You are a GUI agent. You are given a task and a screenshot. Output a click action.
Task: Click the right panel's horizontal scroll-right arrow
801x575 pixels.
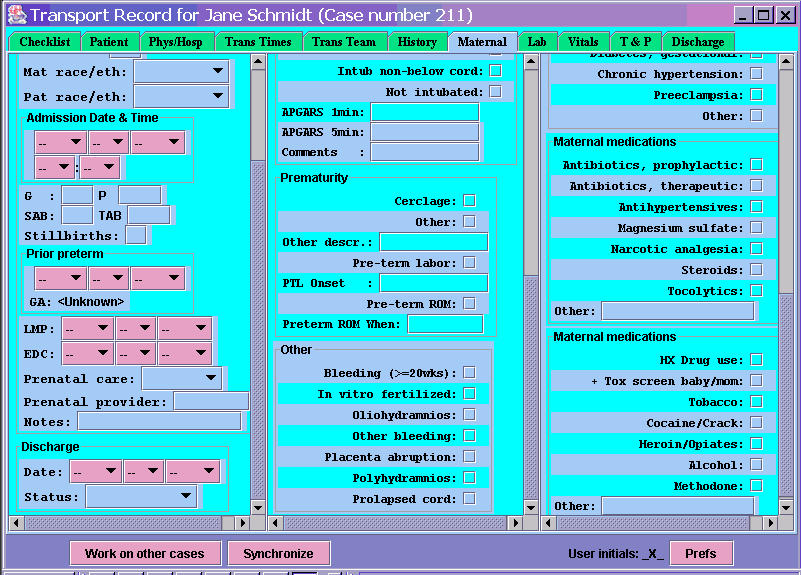(x=770, y=523)
